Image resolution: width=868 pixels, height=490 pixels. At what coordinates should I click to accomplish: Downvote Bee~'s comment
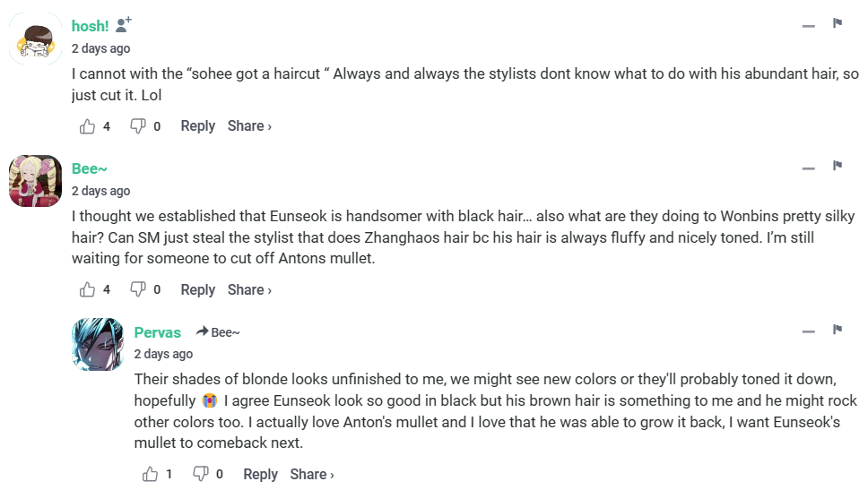pyautogui.click(x=138, y=289)
